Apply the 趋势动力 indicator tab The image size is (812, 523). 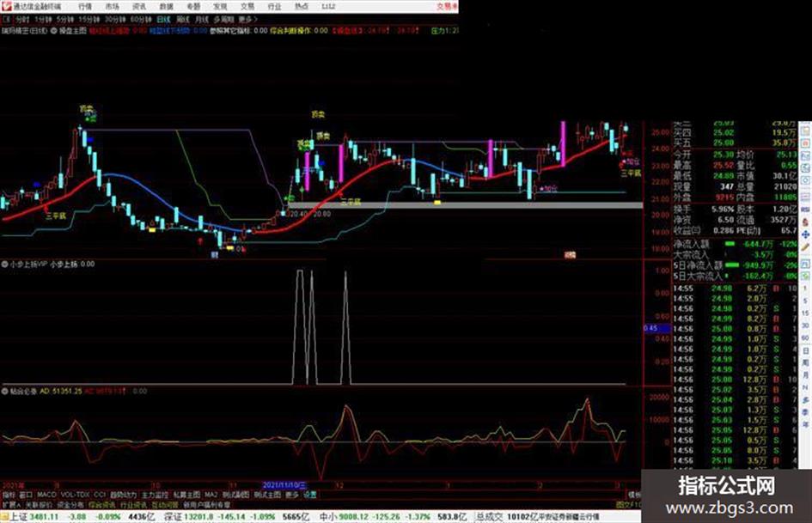pyautogui.click(x=124, y=495)
